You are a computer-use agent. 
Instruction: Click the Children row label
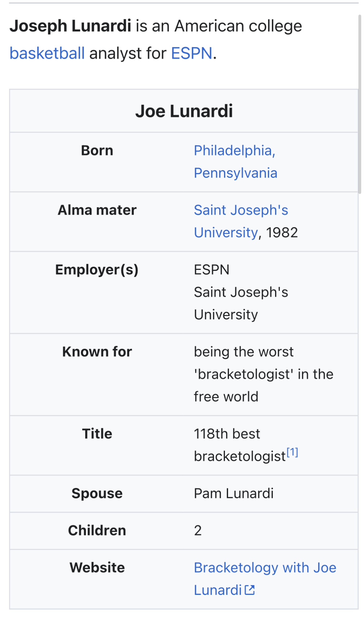click(97, 530)
